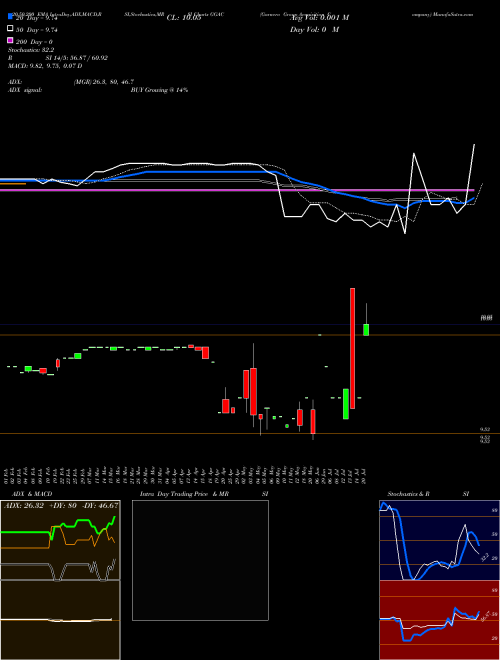Click the ADX: 26.32 +DY: 89 -DY: 46.67 header
500x660 pixels.
point(61,505)
